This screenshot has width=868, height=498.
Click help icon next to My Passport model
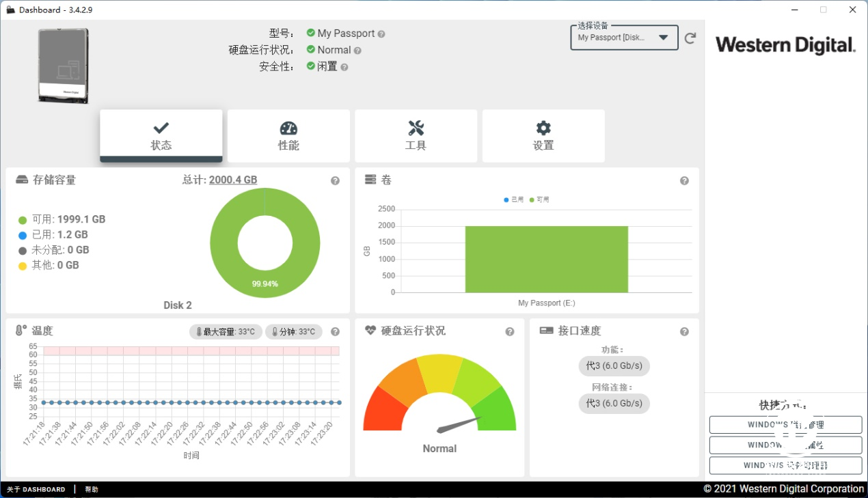click(x=381, y=33)
